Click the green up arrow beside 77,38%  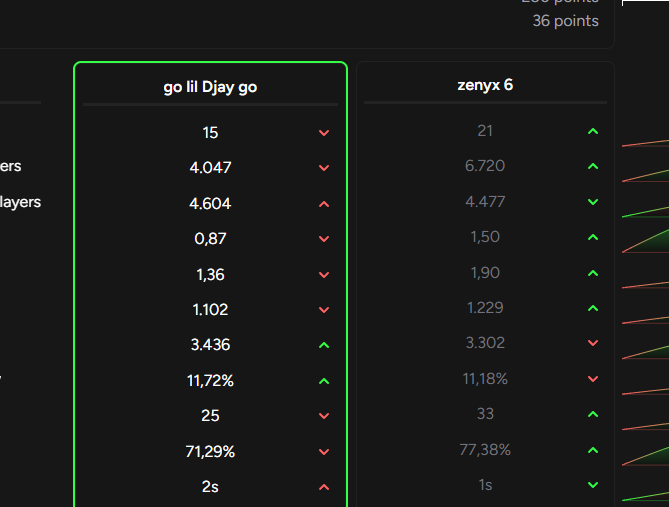[593, 450]
